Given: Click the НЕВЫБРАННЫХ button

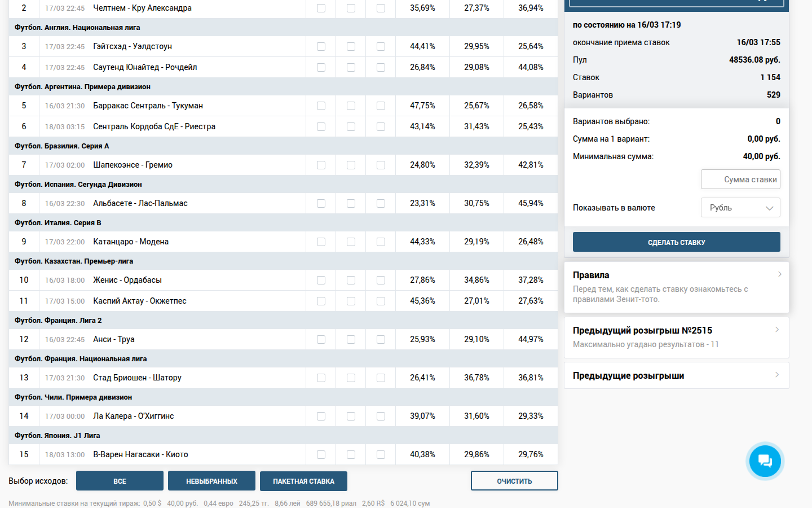Looking at the screenshot, I should coord(211,481).
